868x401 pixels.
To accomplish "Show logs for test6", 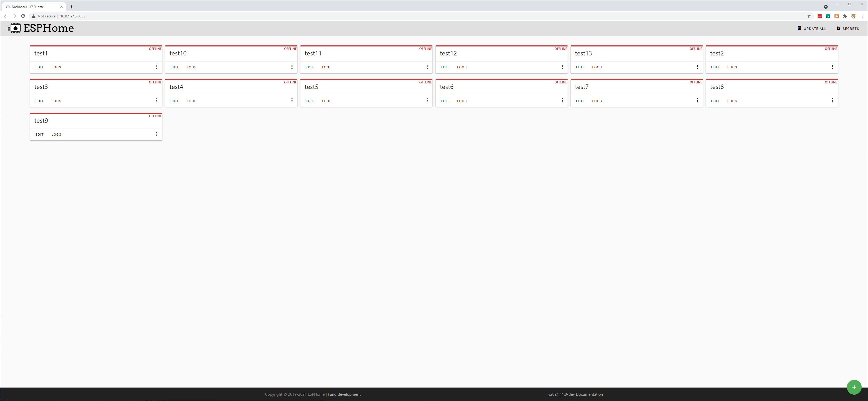I will pos(462,101).
